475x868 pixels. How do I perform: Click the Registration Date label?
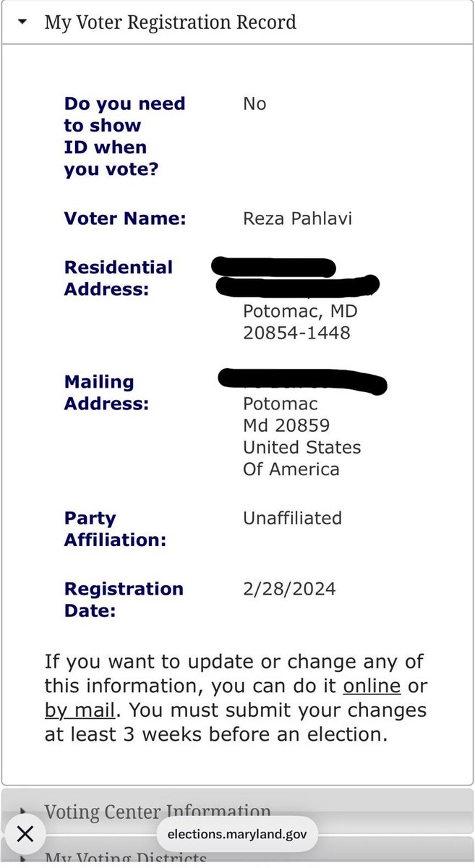[x=124, y=600]
